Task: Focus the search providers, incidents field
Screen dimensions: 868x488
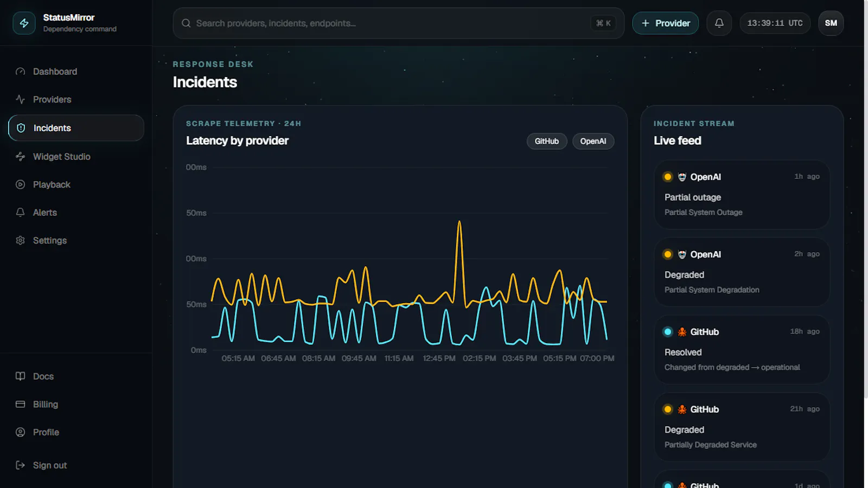Action: point(398,23)
